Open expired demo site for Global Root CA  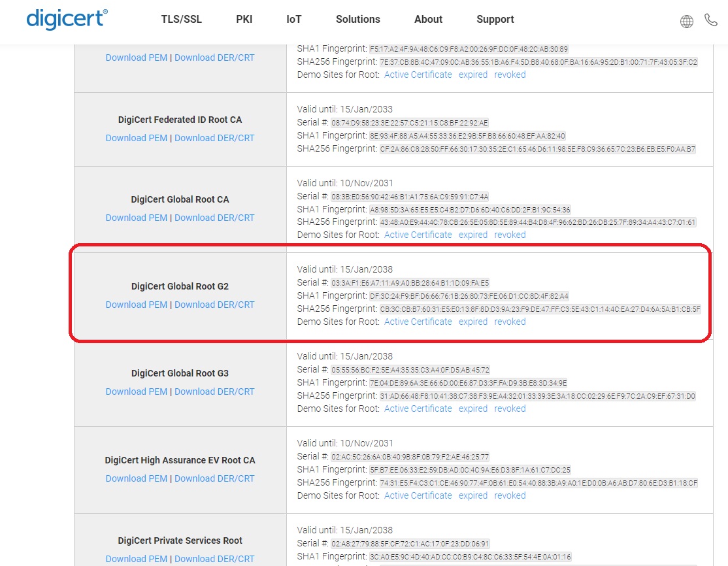point(473,235)
